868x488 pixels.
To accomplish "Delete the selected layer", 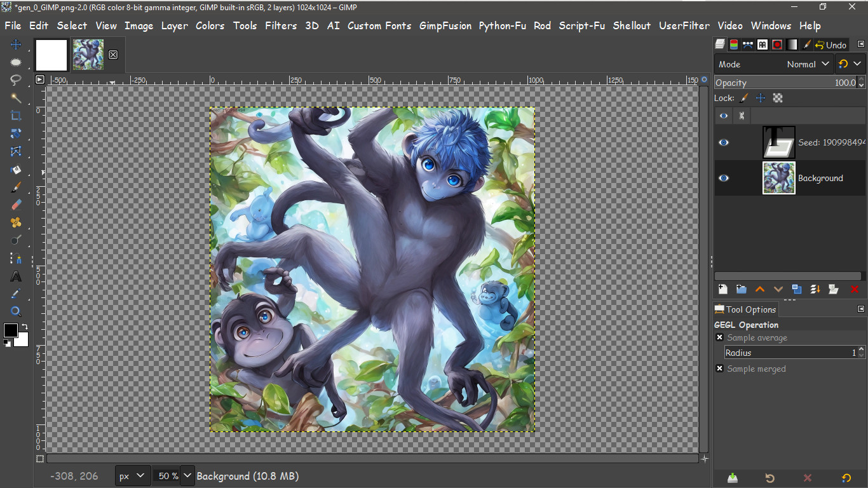I will pyautogui.click(x=856, y=289).
